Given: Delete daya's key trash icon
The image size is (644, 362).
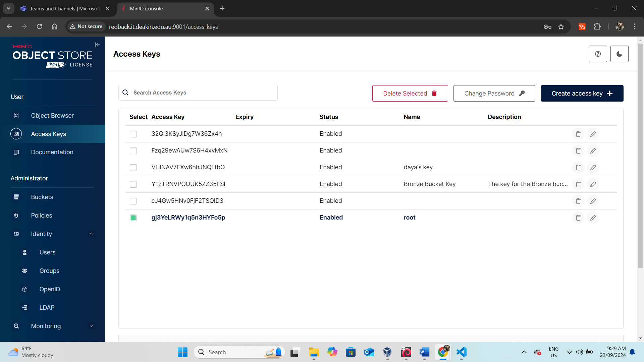Looking at the screenshot, I should coord(578,168).
